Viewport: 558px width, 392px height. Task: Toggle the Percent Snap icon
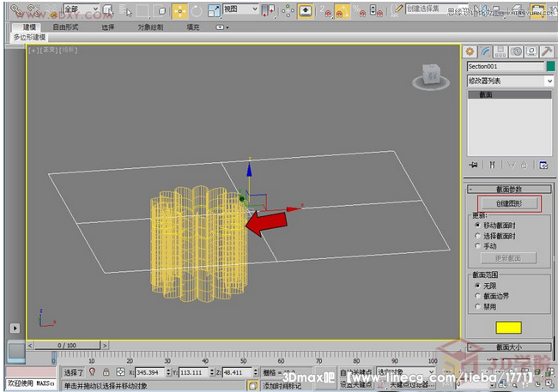click(x=360, y=11)
